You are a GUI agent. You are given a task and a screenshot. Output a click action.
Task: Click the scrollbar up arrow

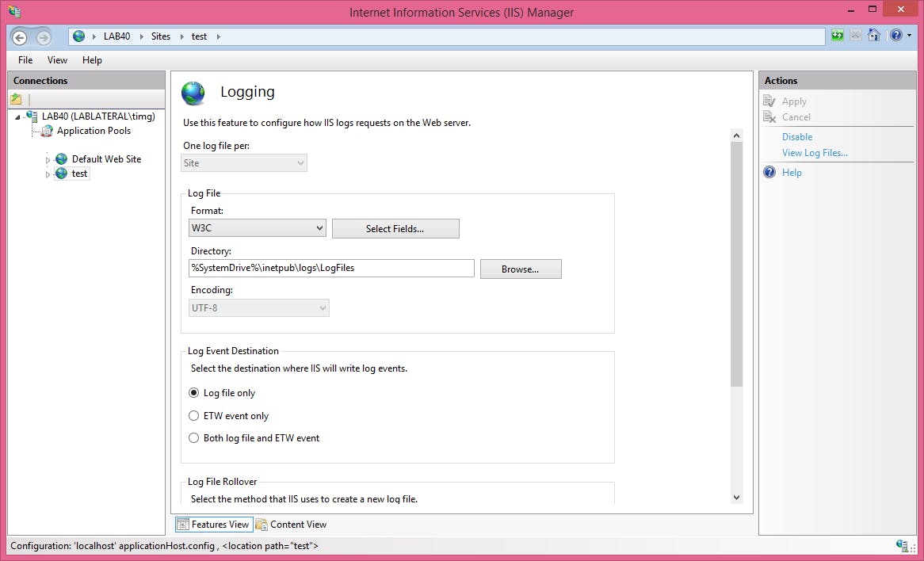736,136
